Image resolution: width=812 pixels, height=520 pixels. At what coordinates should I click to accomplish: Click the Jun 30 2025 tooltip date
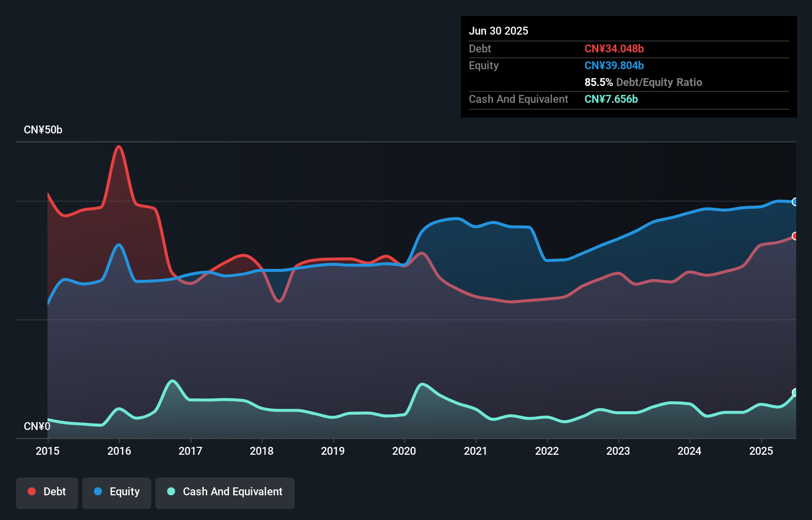tap(498, 31)
